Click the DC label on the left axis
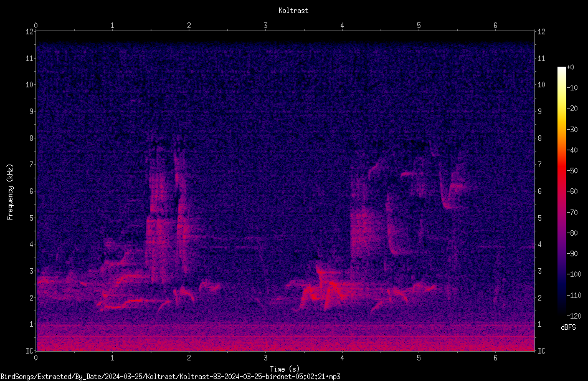 (x=30, y=350)
